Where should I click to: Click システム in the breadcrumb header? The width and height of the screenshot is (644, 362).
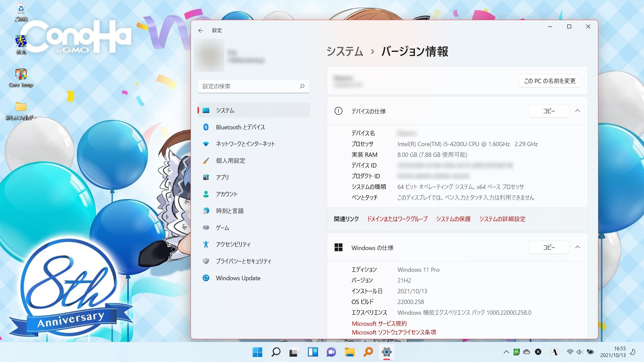click(x=344, y=52)
